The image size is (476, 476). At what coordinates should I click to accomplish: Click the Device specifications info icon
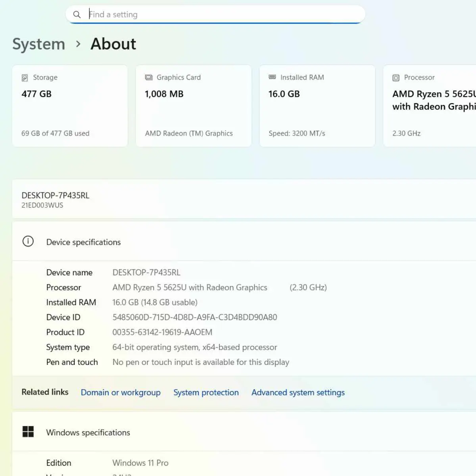(28, 241)
